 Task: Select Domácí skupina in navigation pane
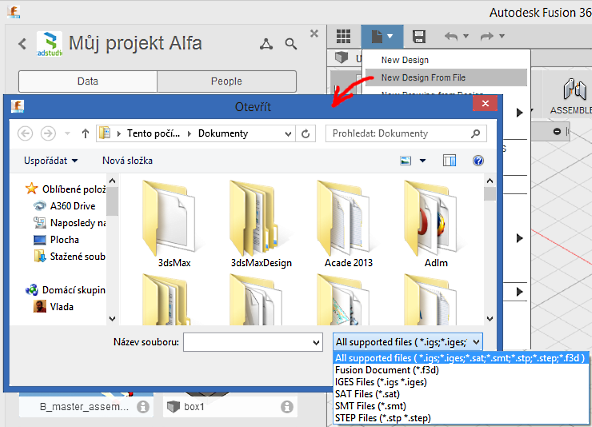[x=65, y=290]
